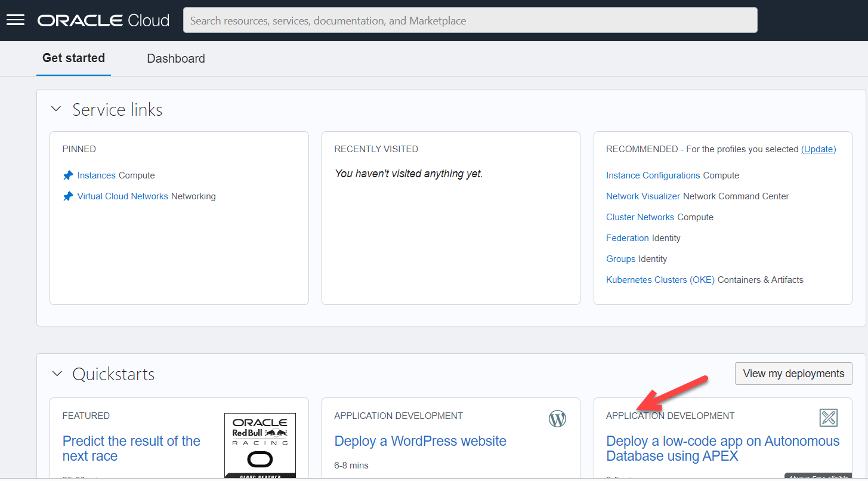The width and height of the screenshot is (868, 481).
Task: Open the pinned Instances link
Action: tap(96, 175)
